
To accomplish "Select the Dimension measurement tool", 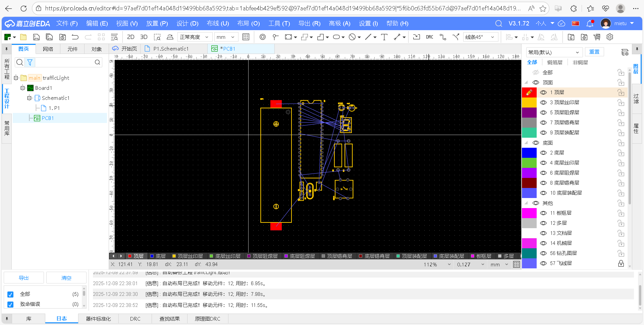I will (x=397, y=37).
